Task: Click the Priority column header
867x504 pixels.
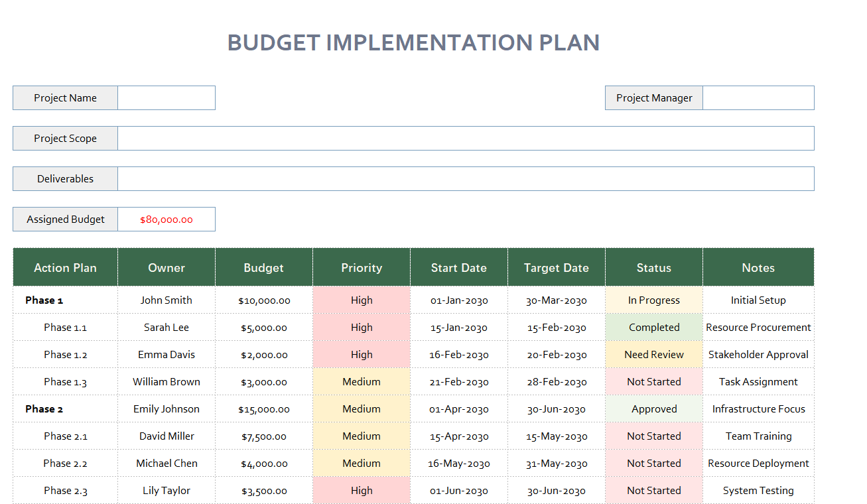Action: (362, 267)
